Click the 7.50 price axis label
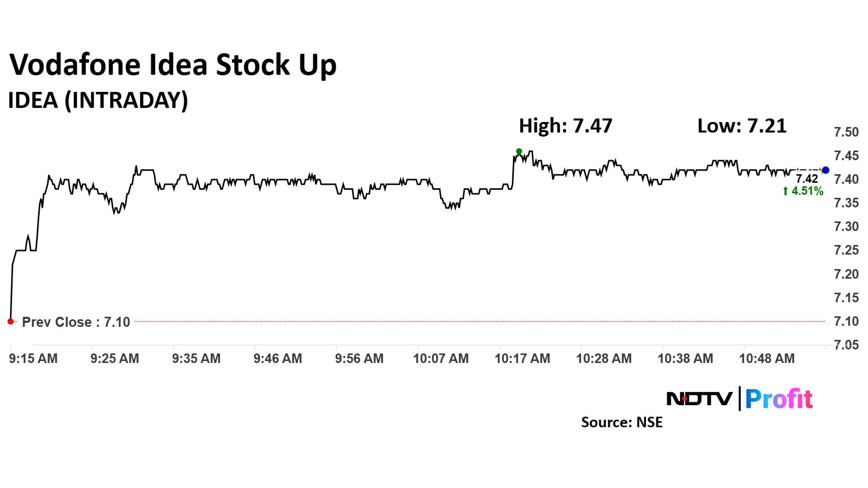The width and height of the screenshot is (868, 488). coord(846,132)
